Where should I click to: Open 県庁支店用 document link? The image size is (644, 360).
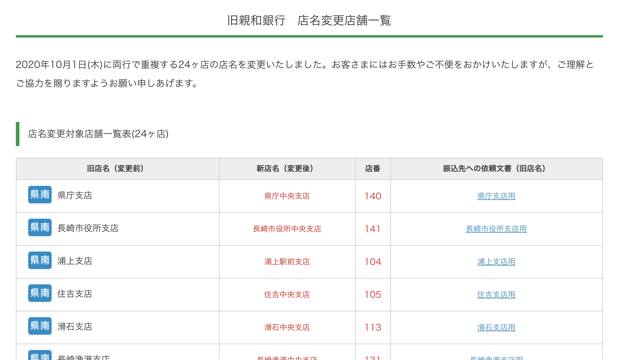pos(496,196)
